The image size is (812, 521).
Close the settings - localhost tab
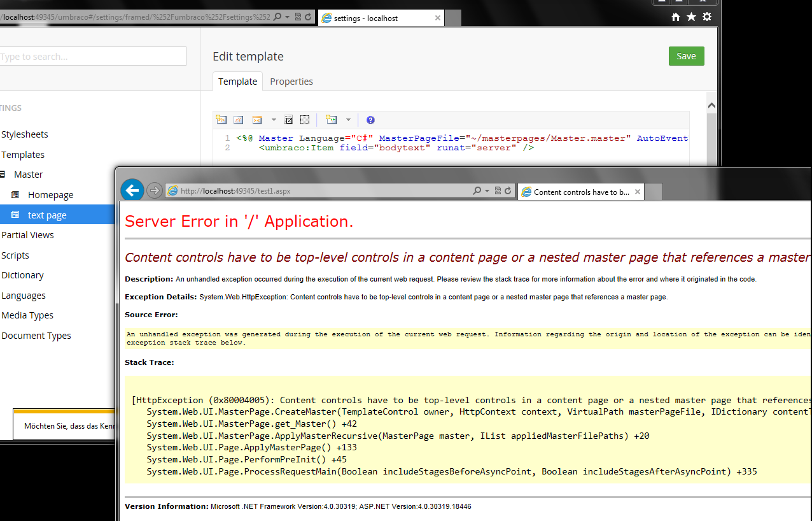[x=437, y=18]
